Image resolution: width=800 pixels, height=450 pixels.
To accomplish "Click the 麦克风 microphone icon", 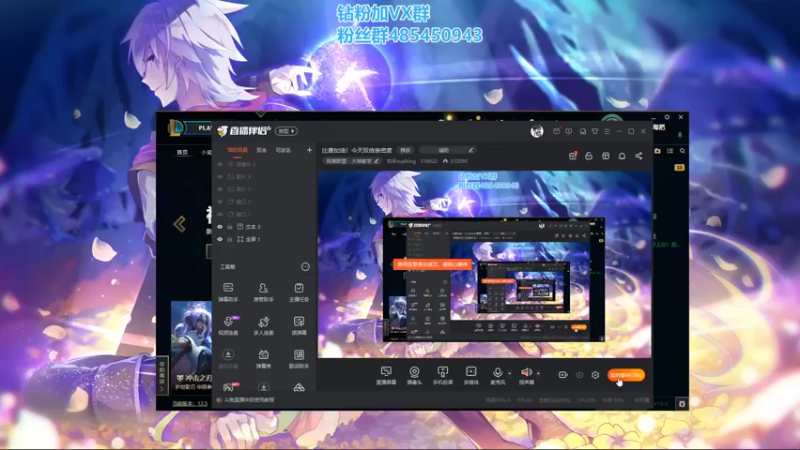I will pos(497,374).
